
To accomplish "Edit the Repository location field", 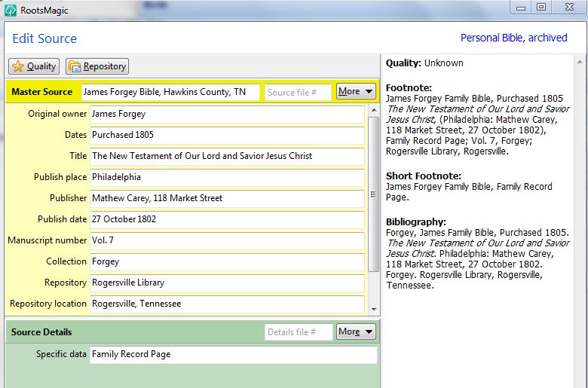I will [x=227, y=304].
